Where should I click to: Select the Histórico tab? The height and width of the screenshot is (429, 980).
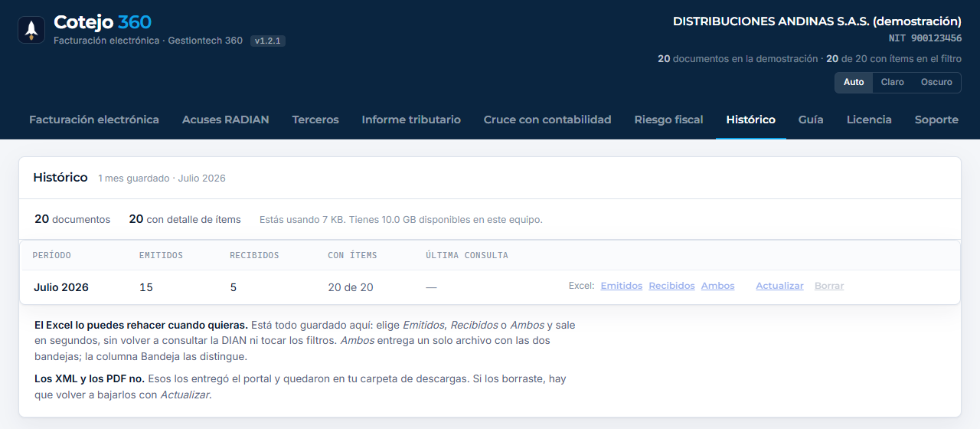tap(751, 120)
